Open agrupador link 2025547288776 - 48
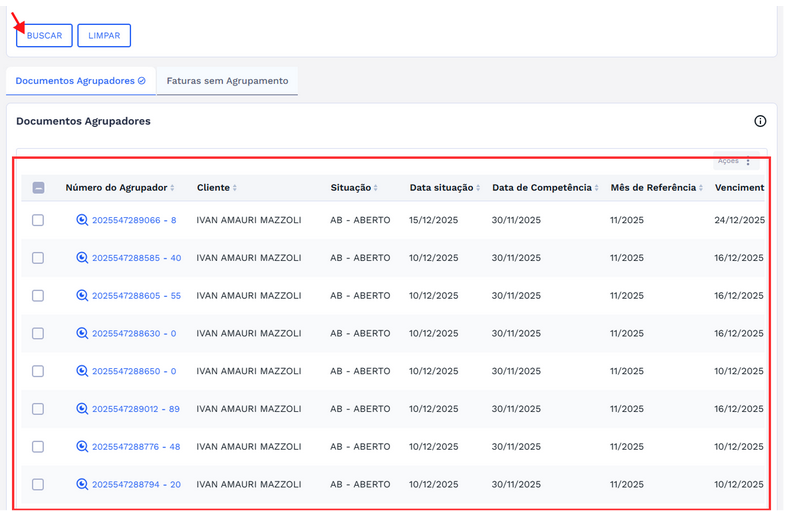 136,447
